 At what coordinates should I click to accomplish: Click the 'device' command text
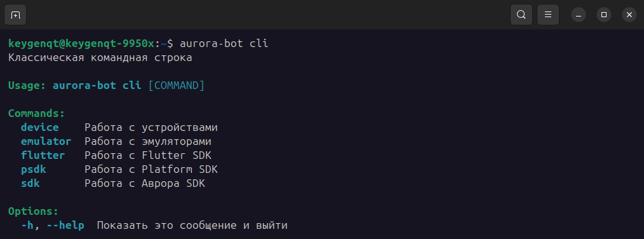click(x=40, y=128)
